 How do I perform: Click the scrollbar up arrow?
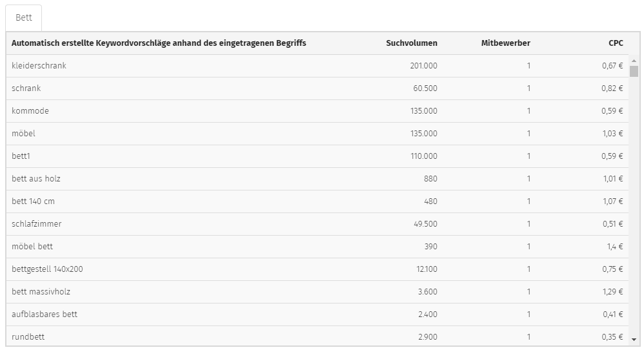tap(634, 61)
